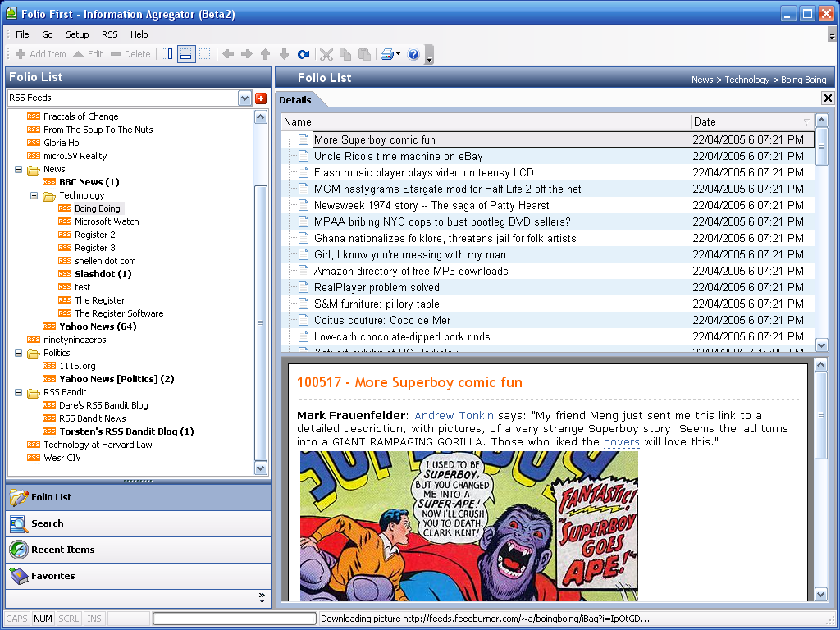Refresh feeds with the blue arrow icon
840x630 pixels.
(304, 54)
